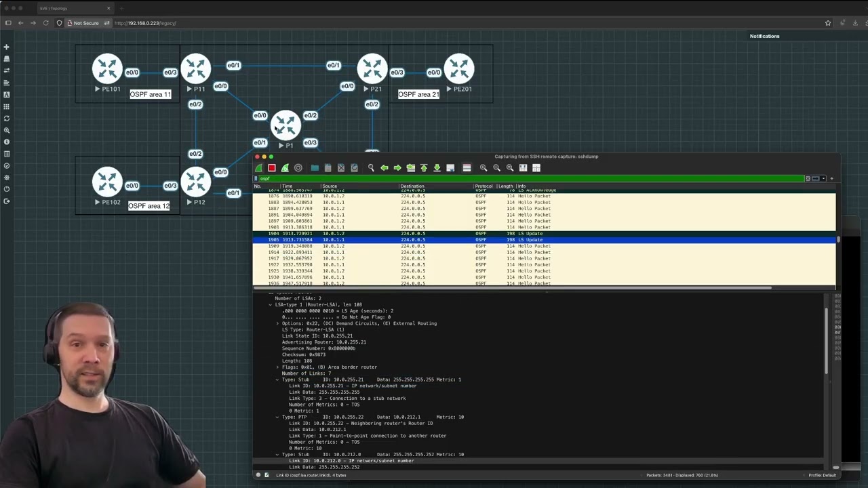Image resolution: width=868 pixels, height=488 pixels.
Task: Click the Wireshark save capture file icon
Action: pos(328,168)
